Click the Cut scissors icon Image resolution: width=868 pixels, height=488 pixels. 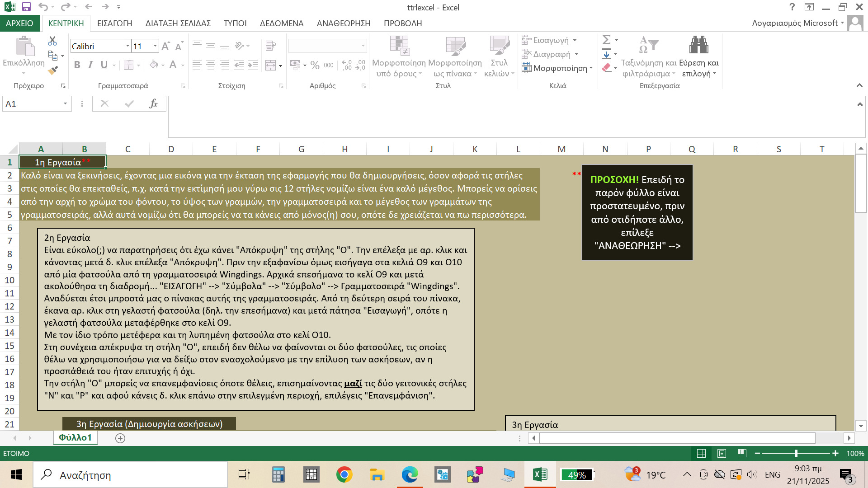[x=52, y=41]
